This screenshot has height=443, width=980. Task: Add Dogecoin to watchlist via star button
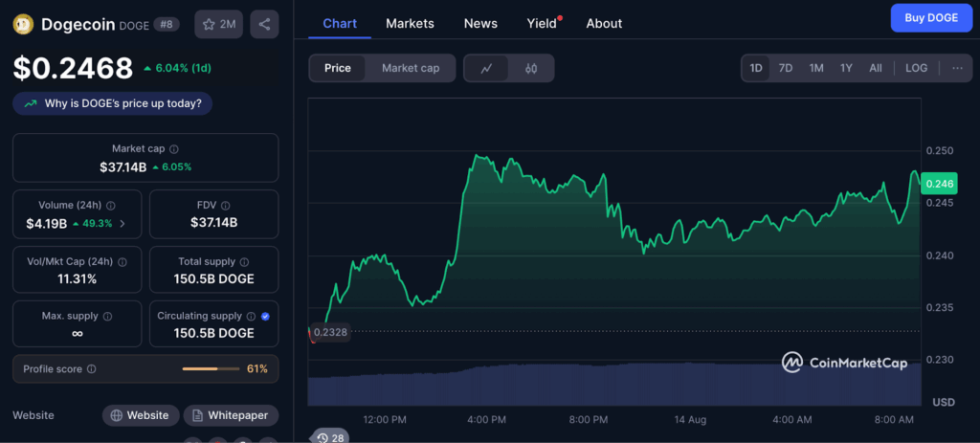coord(218,24)
